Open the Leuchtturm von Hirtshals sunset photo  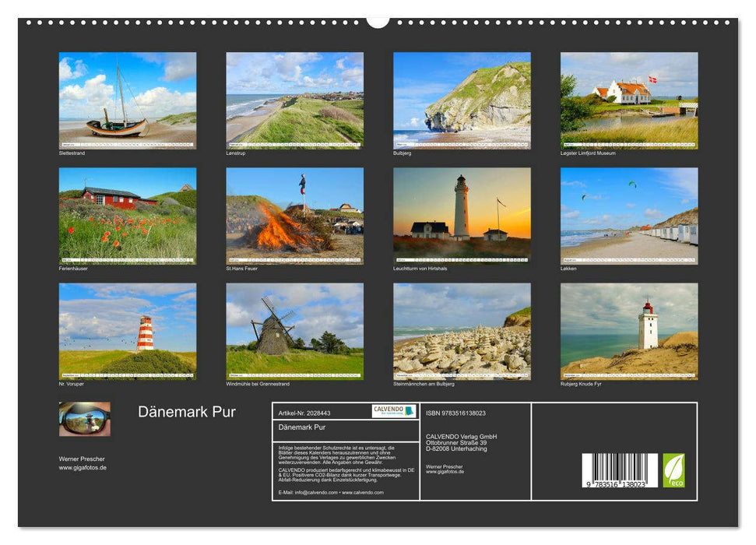point(460,216)
